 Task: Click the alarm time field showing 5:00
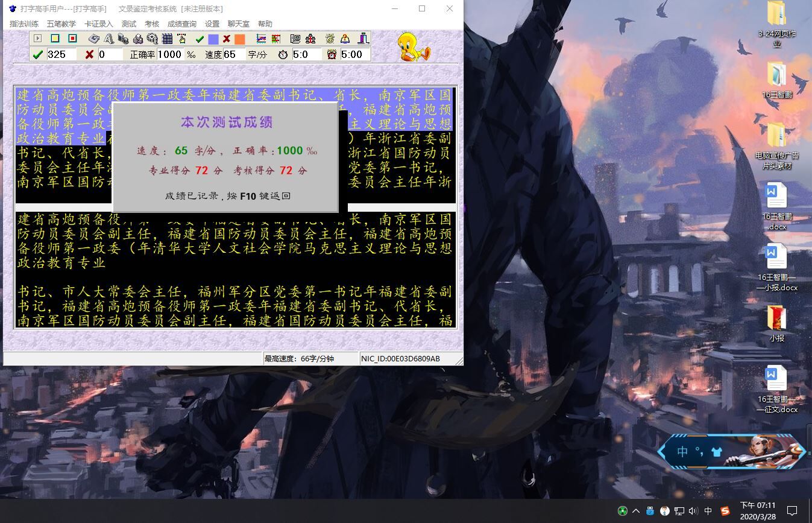point(354,54)
